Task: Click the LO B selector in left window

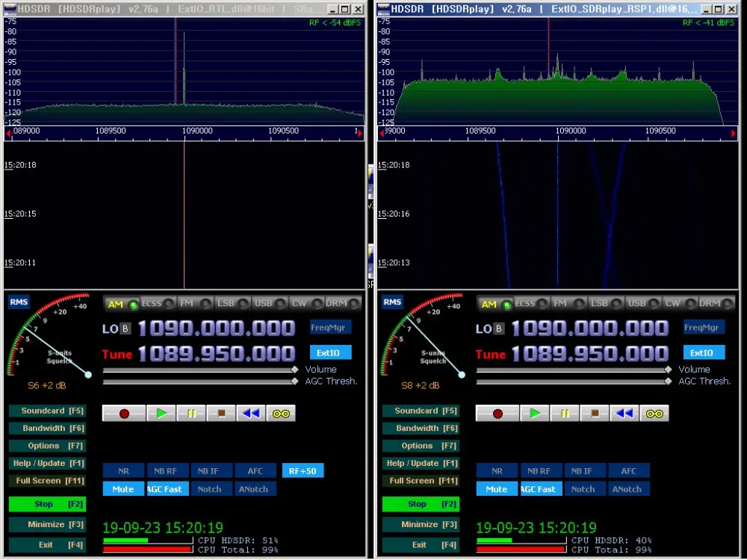Action: click(125, 329)
